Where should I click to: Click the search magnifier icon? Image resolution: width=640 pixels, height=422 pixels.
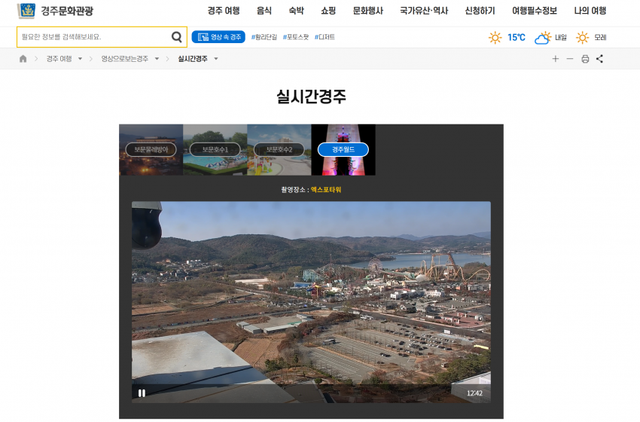[x=177, y=38]
